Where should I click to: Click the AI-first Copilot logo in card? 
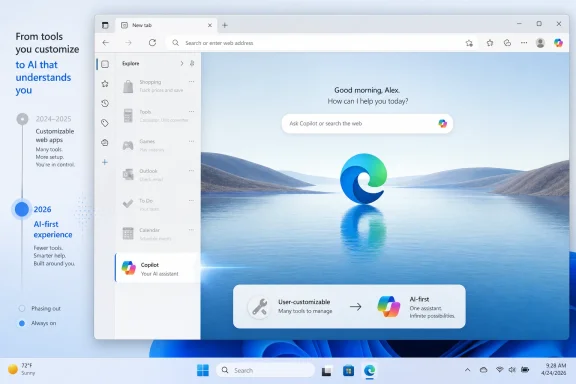(389, 306)
